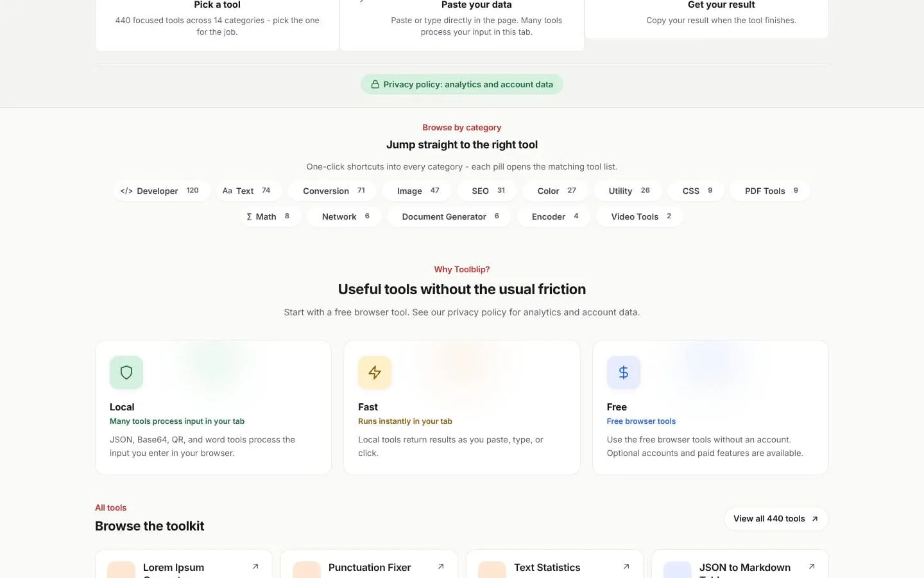Go to the SEO category pill

(x=486, y=191)
